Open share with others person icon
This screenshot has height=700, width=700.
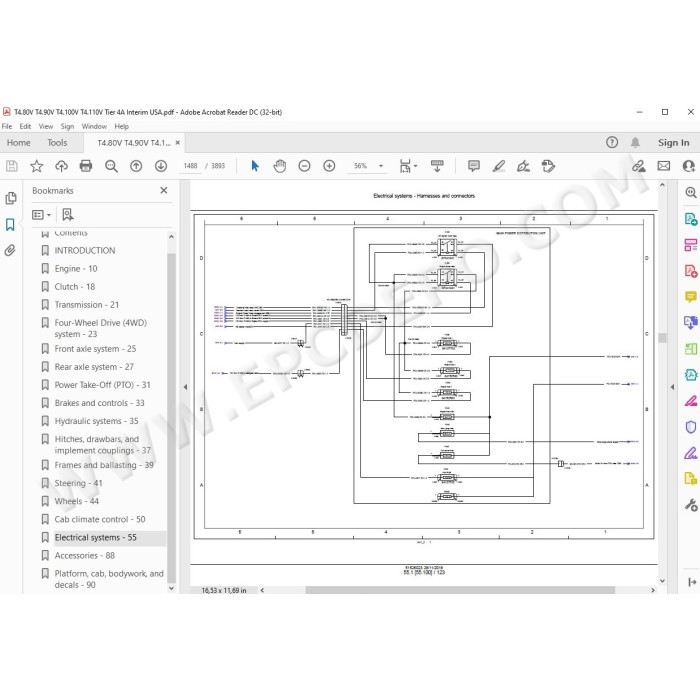pos(689,166)
